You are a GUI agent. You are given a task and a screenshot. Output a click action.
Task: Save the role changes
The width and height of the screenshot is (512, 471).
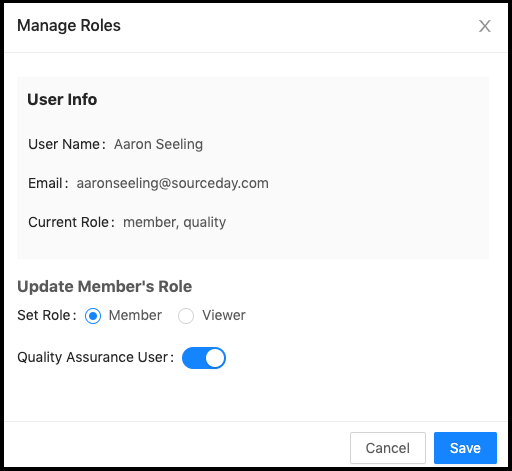(x=465, y=448)
